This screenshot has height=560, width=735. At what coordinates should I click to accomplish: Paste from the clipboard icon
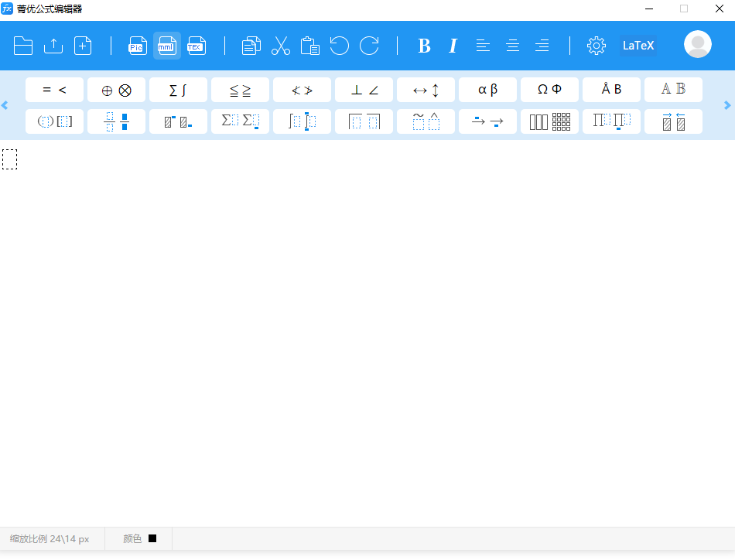coord(309,46)
